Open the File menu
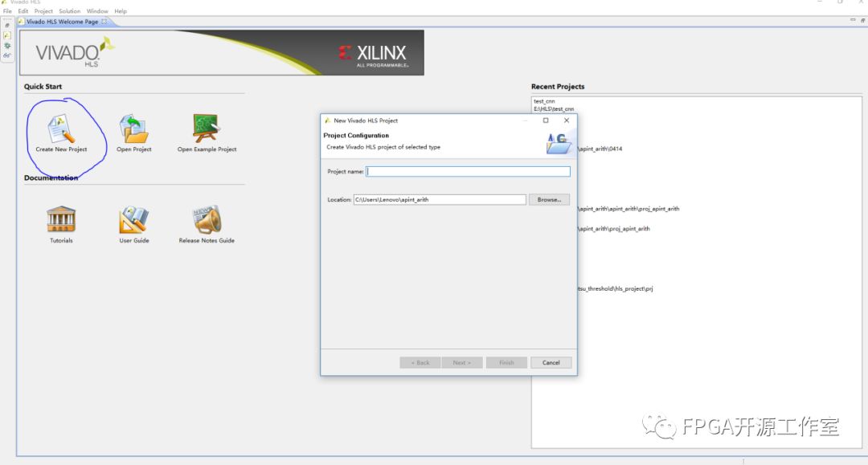The height and width of the screenshot is (465, 868). tap(7, 11)
